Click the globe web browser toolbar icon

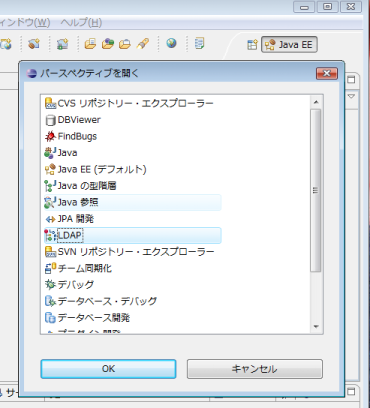tap(171, 43)
